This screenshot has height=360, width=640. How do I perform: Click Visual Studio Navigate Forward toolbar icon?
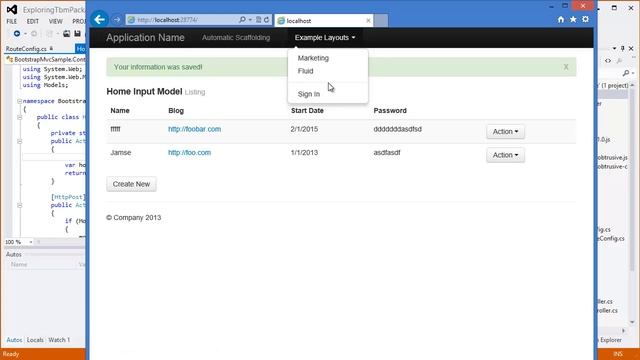(34, 33)
